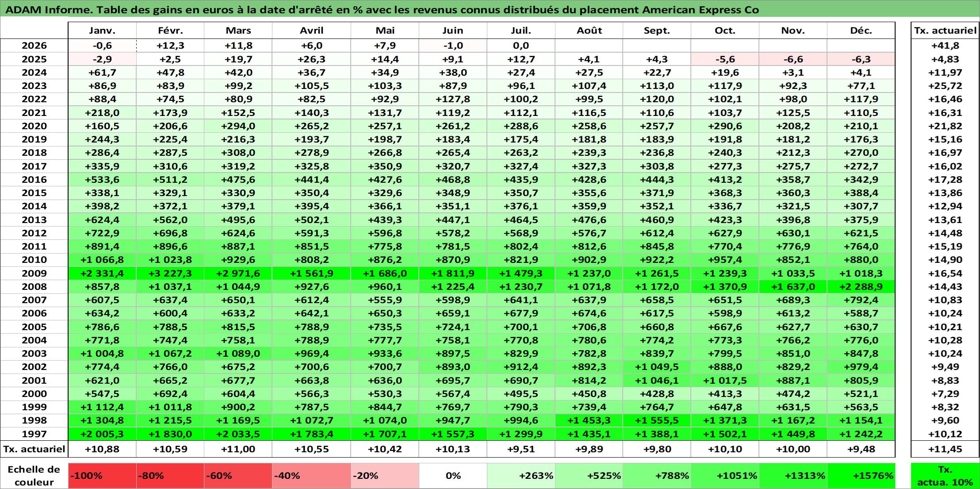The height and width of the screenshot is (489, 980).
Task: Select the '+9,51' bottom rate cell
Action: pos(521,449)
